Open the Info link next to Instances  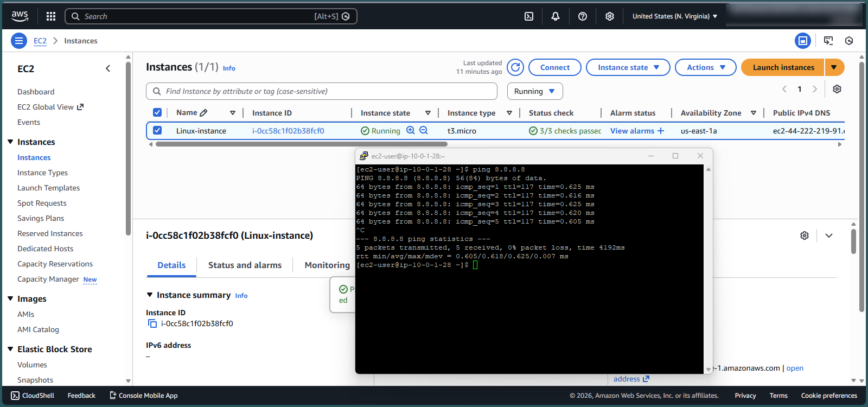[x=229, y=68]
